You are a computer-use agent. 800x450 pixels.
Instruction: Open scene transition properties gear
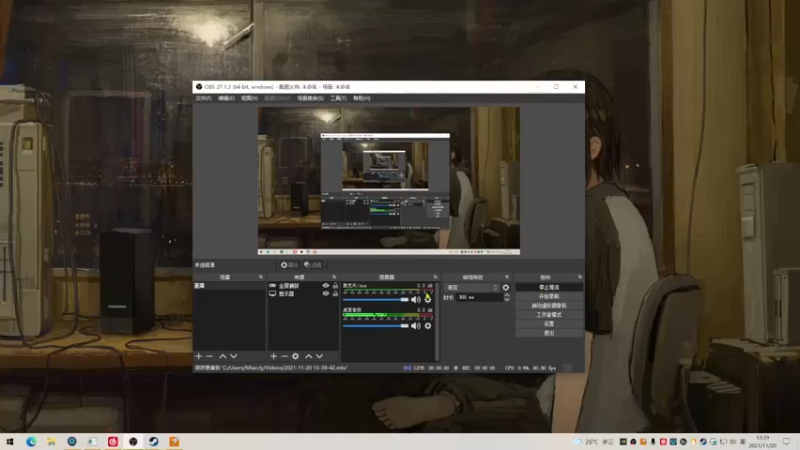(x=506, y=288)
